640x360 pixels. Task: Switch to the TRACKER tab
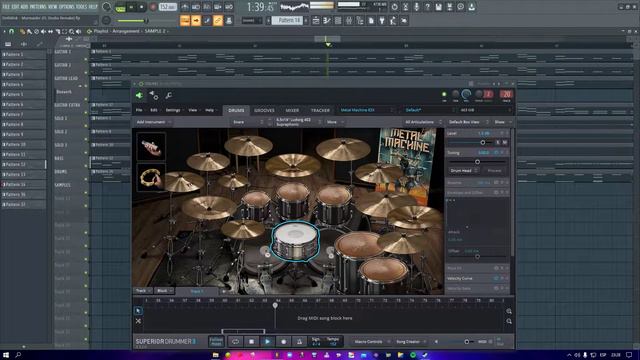tap(320, 111)
